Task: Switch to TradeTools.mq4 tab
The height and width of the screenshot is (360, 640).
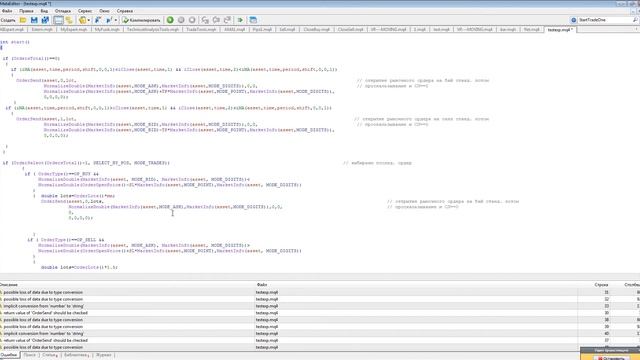Action: [x=201, y=30]
